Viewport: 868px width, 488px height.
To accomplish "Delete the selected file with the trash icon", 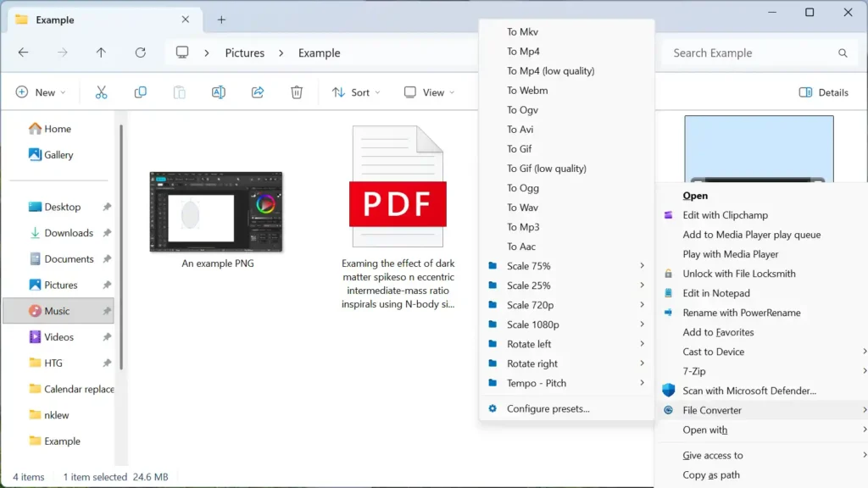I will click(296, 91).
